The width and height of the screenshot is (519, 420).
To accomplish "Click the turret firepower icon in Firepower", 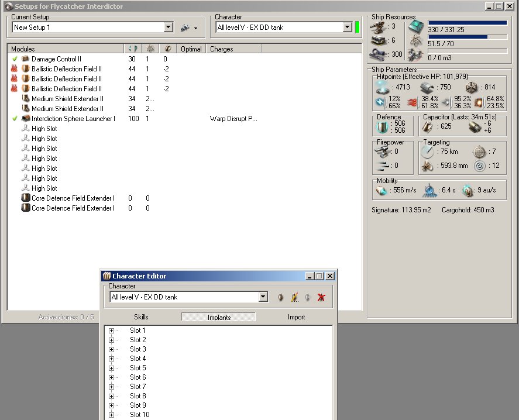I will 383,152.
